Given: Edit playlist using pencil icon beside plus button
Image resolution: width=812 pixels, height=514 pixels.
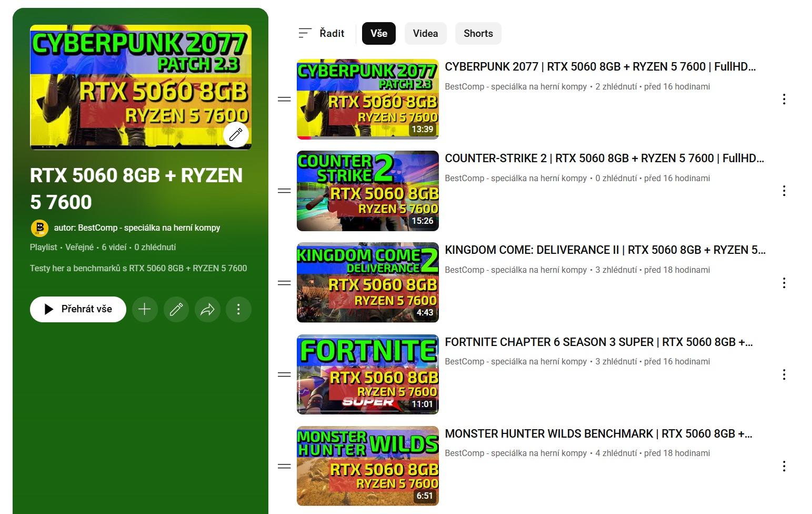Looking at the screenshot, I should point(176,309).
